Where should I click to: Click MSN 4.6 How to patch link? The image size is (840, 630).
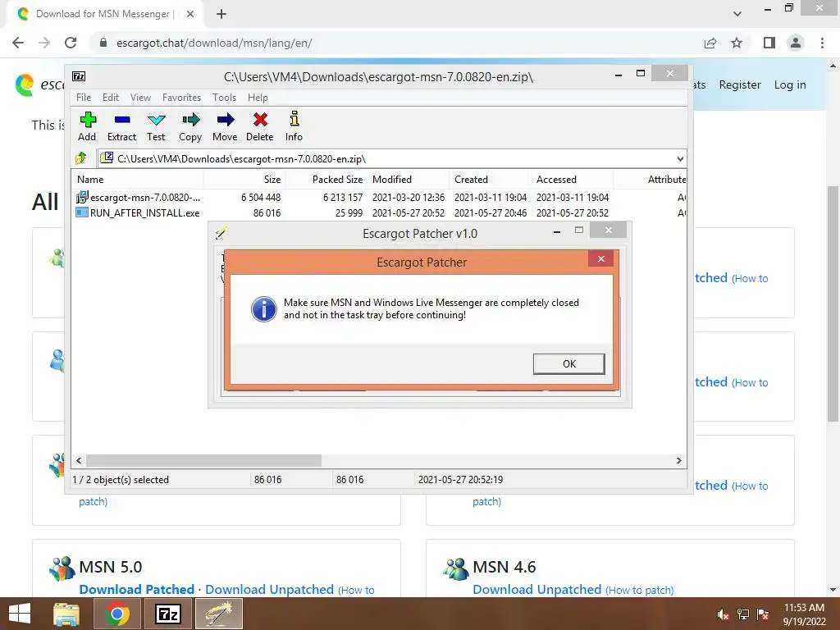640,590
